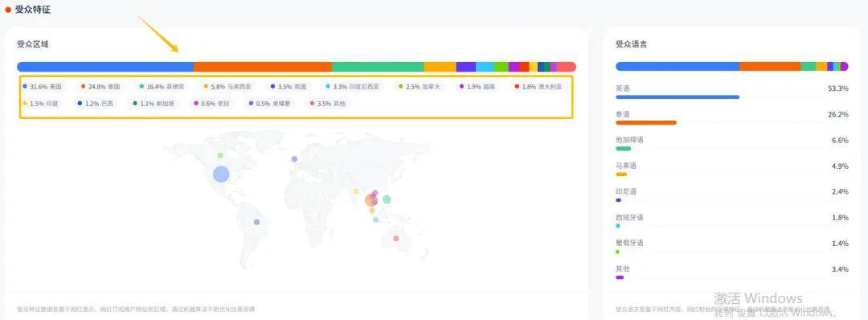868x320 pixels.
Task: Click the dark blue Brazil bubble on map
Action: (257, 222)
